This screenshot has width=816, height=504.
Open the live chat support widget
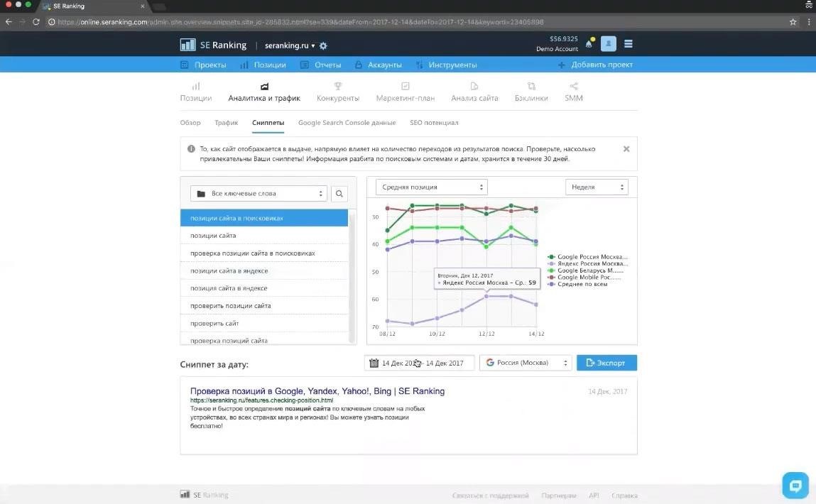click(795, 486)
